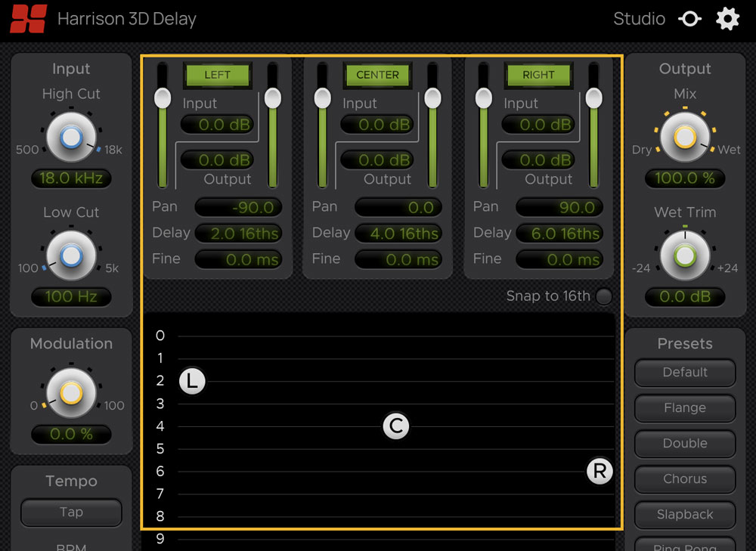This screenshot has width=756, height=551.
Task: Click the CENTER Delay 4.0 16ths field
Action: [398, 234]
